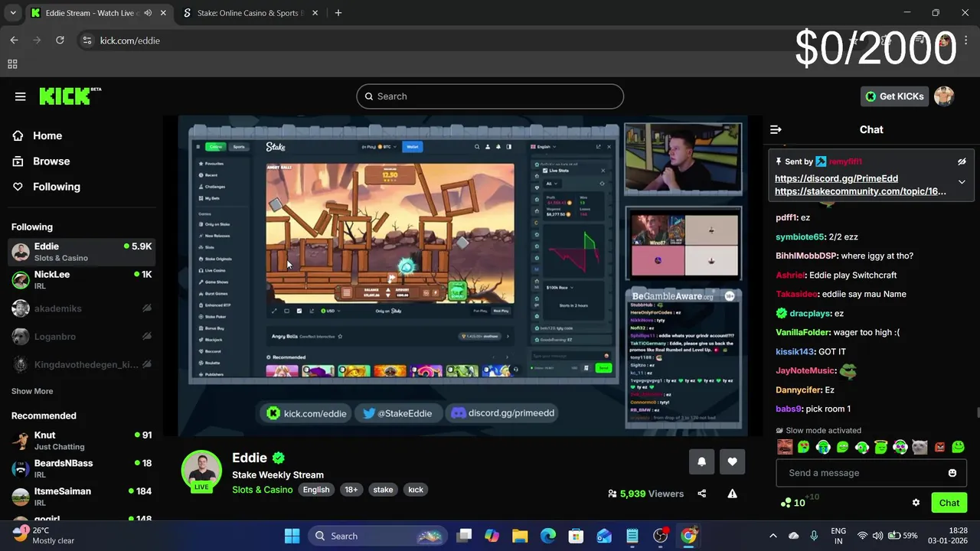980x551 pixels.
Task: Open the discord.gg/PrimeEdd pinned link
Action: click(x=836, y=178)
